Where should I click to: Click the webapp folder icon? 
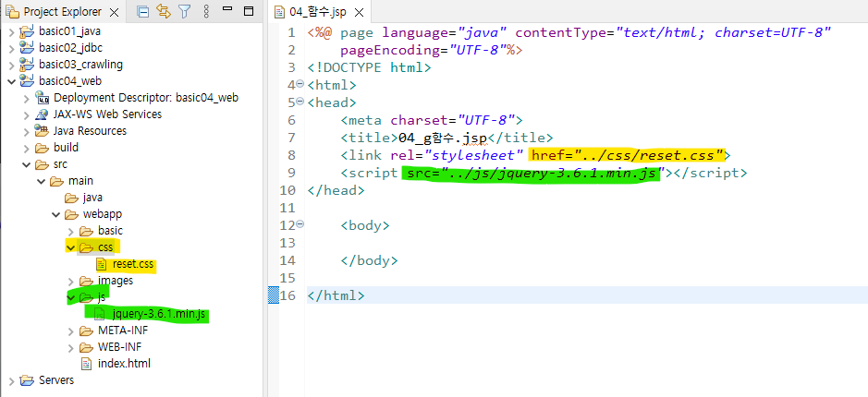tap(71, 214)
